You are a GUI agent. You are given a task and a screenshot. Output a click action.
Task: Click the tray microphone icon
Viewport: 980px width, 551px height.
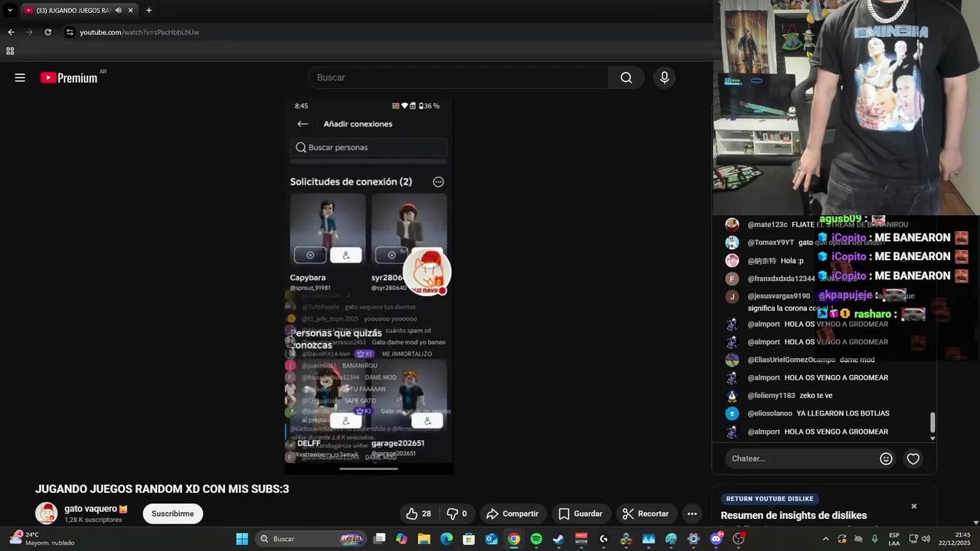(874, 539)
